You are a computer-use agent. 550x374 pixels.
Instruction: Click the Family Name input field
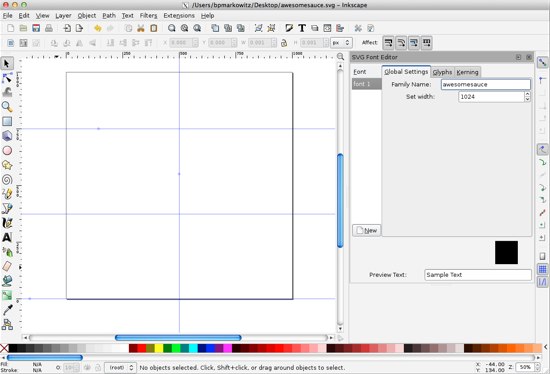(x=485, y=84)
